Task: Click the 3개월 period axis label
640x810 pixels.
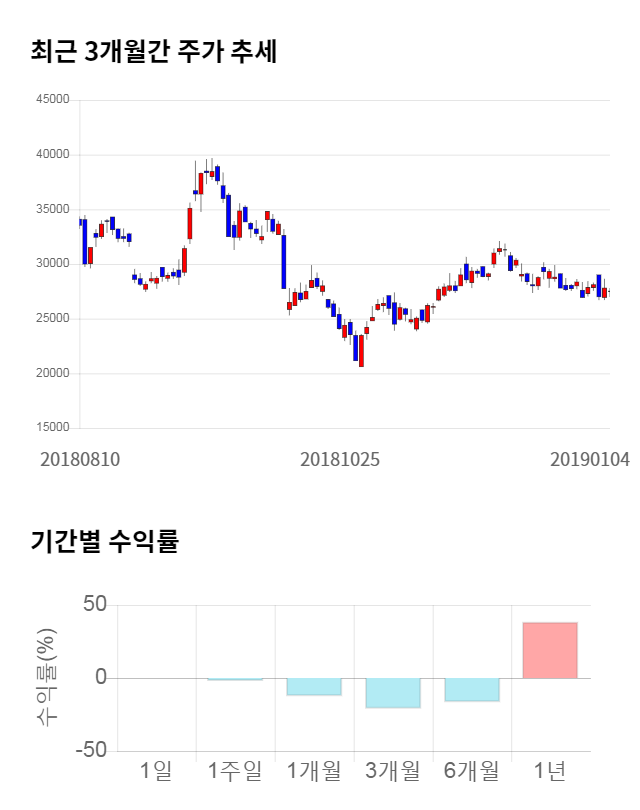Action: point(393,771)
